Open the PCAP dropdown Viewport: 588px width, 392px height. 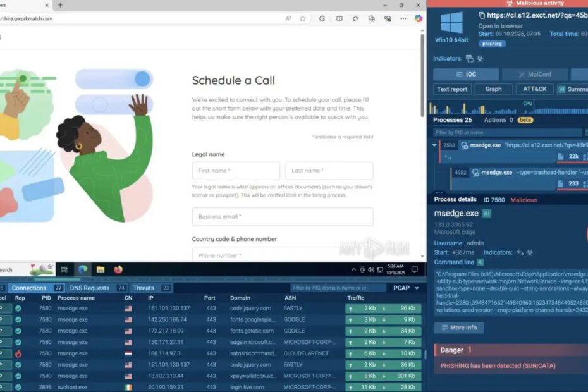406,288
